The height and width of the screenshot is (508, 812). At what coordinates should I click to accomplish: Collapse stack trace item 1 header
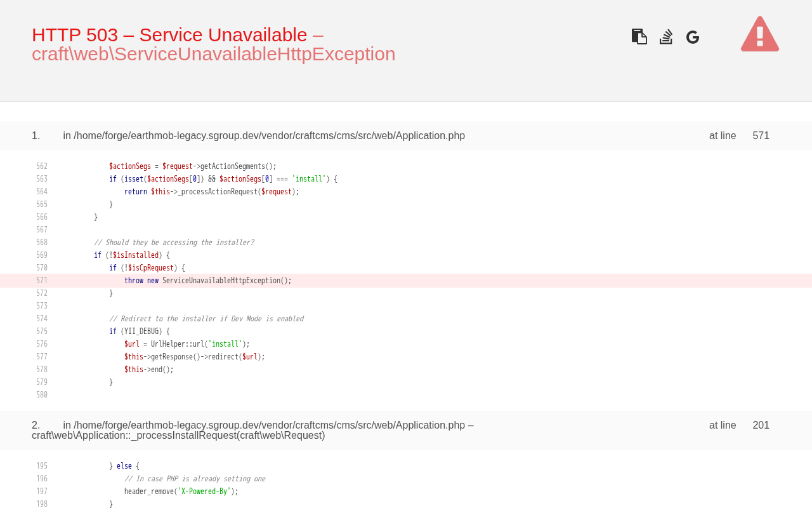263,136
